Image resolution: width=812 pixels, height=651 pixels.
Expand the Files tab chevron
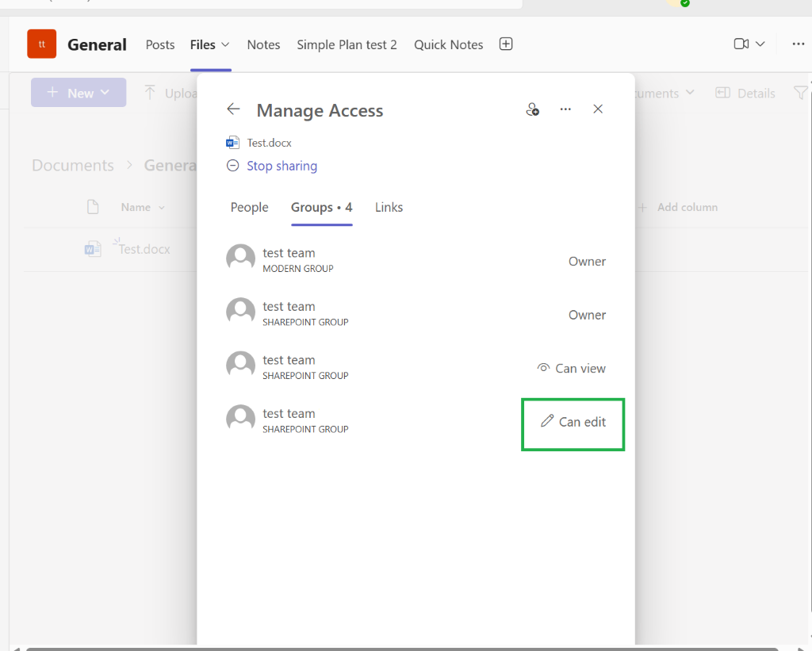tap(225, 44)
